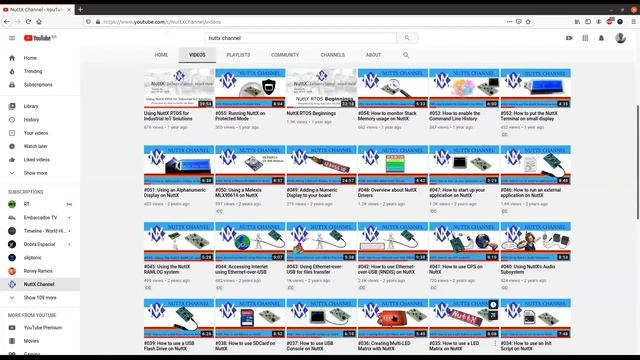640x360 pixels.
Task: Open the account avatar menu
Action: (620, 38)
